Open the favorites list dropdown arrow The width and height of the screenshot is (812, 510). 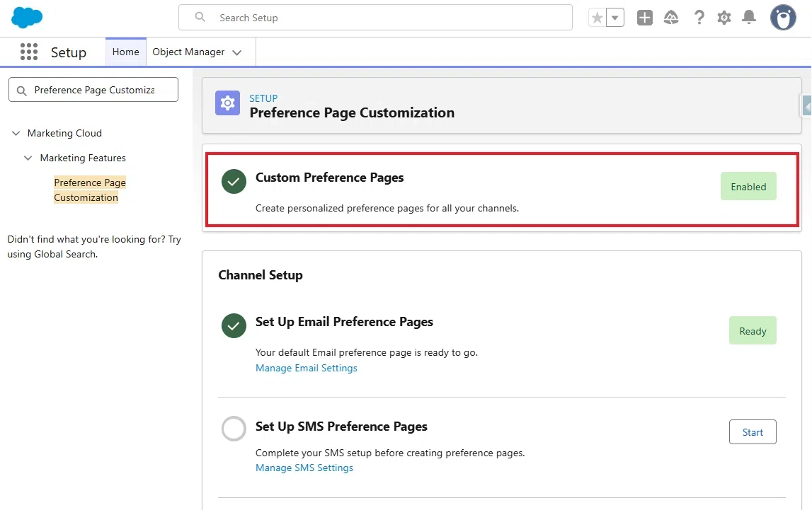[614, 18]
